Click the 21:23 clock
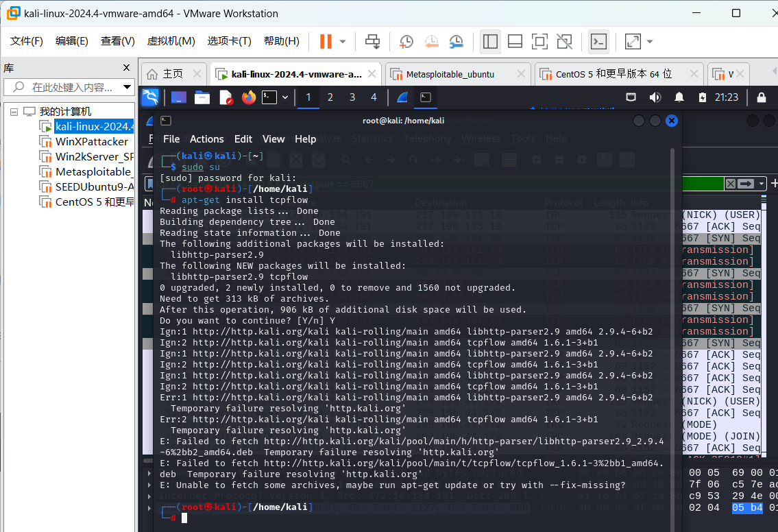 [x=727, y=97]
